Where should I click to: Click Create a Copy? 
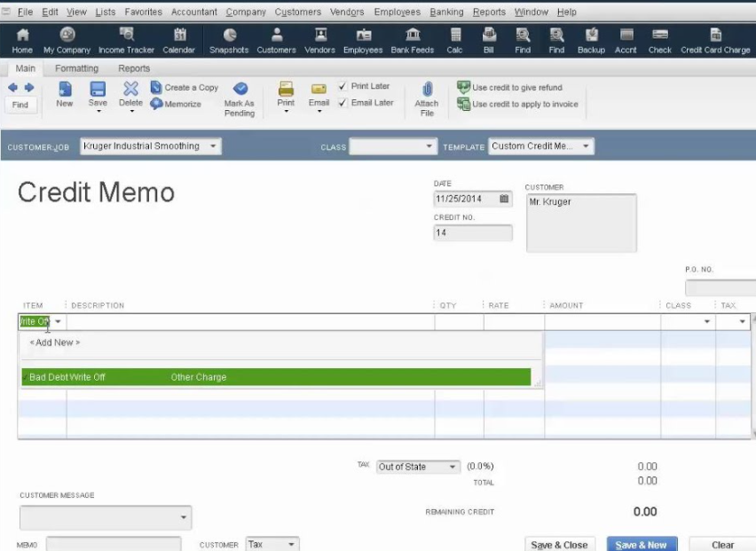pos(185,87)
